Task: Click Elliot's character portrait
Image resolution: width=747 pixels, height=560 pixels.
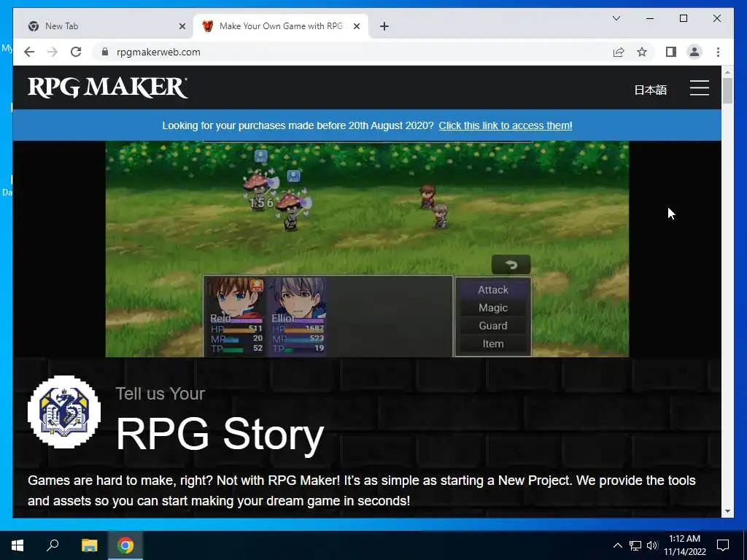Action: 297,298
